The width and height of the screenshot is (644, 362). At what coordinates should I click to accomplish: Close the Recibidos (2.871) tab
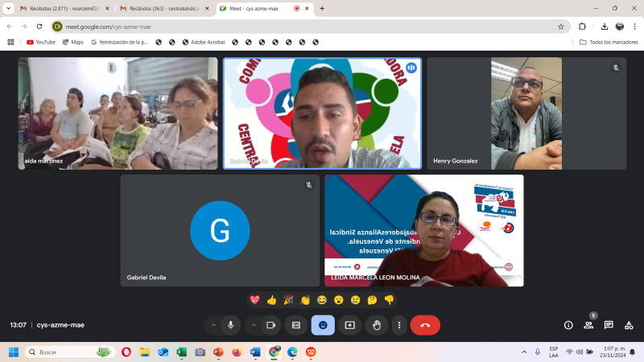pyautogui.click(x=107, y=8)
